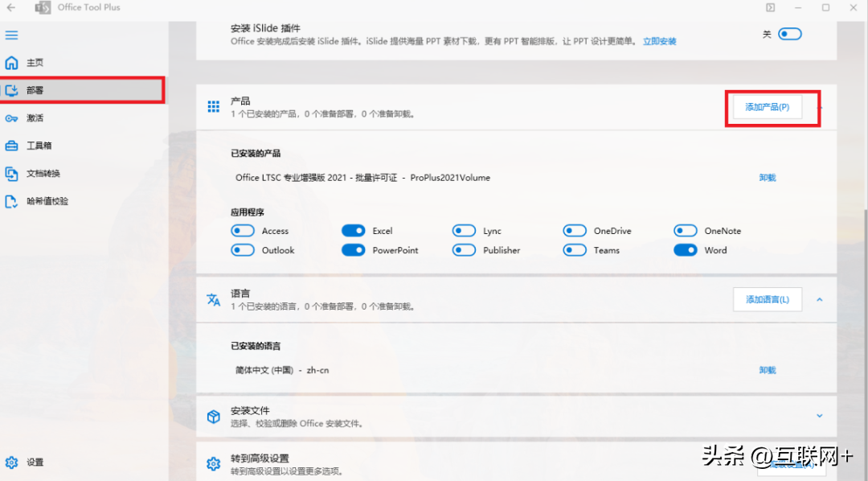
Task: Click the 立即安装 link for iSlide
Action: [659, 42]
